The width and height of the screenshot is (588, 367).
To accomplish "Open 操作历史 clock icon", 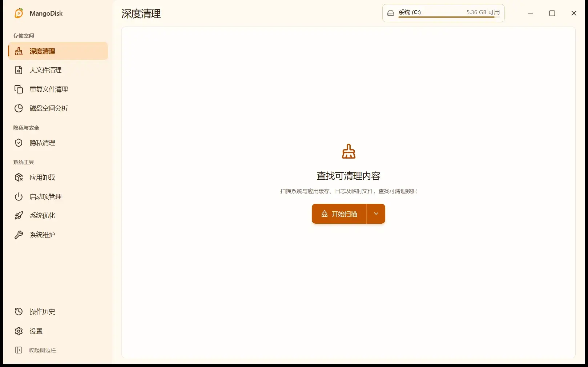I will [x=19, y=311].
